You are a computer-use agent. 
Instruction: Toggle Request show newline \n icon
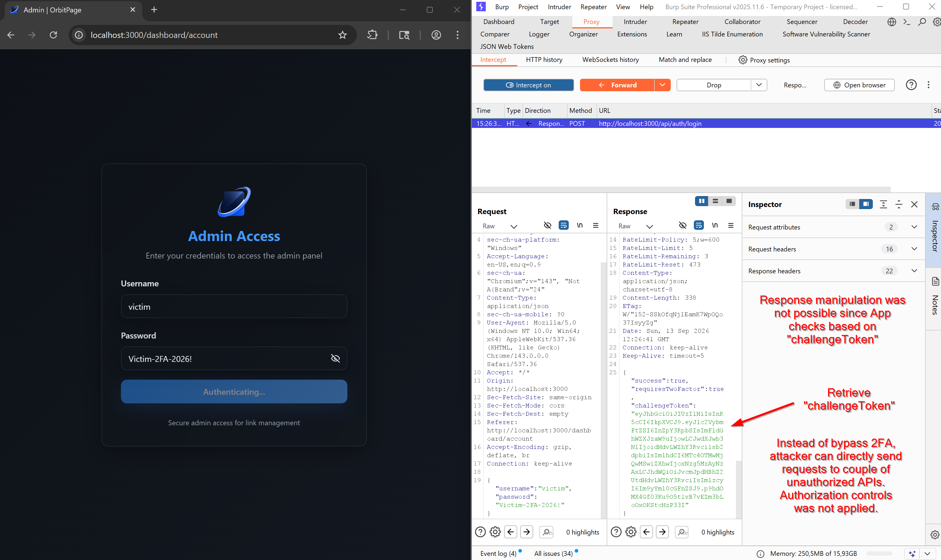580,225
